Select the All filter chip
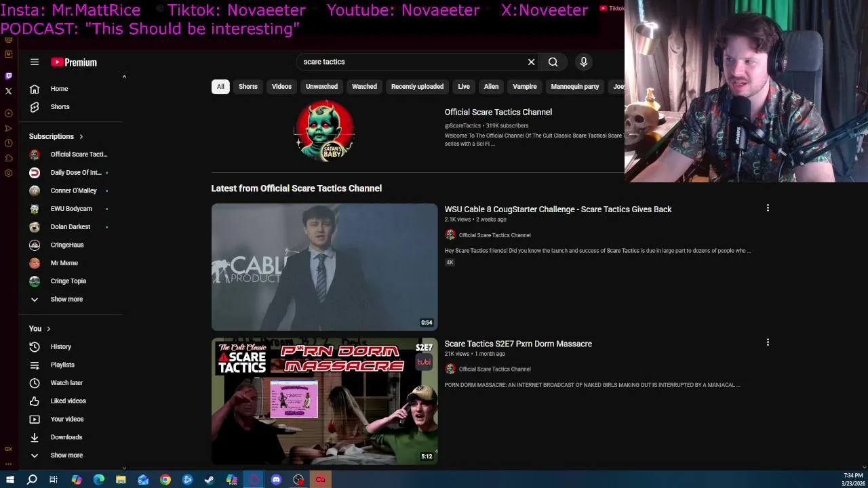Viewport: 868px width, 488px height. coord(220,87)
